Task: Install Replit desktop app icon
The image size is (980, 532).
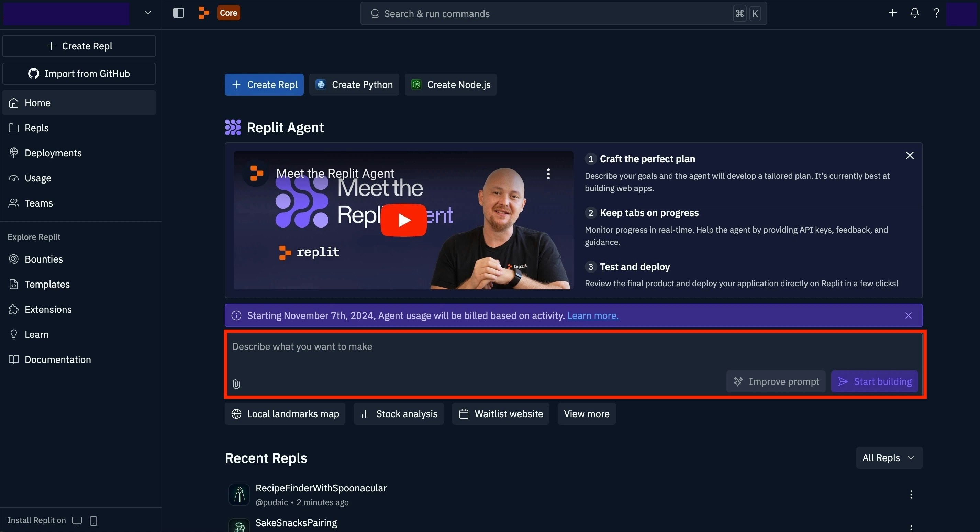Action: tap(77, 521)
